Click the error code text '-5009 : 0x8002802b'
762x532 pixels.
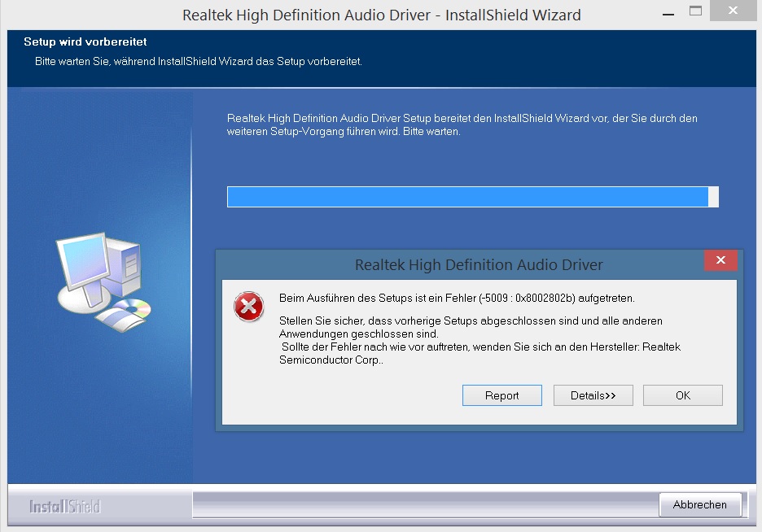coord(527,298)
